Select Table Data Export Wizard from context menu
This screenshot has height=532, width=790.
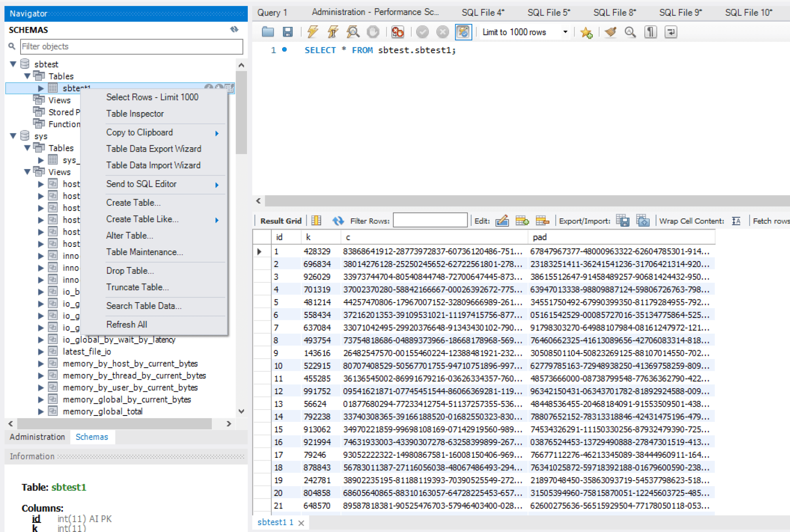tap(153, 149)
